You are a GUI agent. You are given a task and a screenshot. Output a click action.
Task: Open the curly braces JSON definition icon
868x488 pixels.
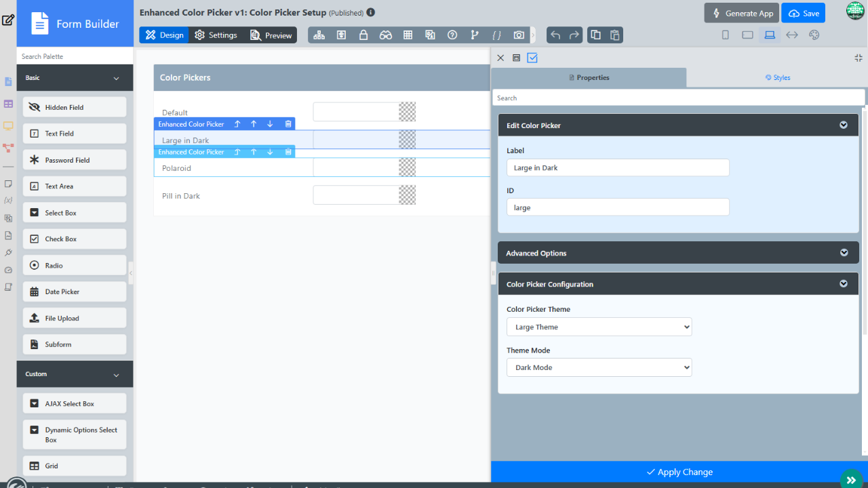(496, 35)
